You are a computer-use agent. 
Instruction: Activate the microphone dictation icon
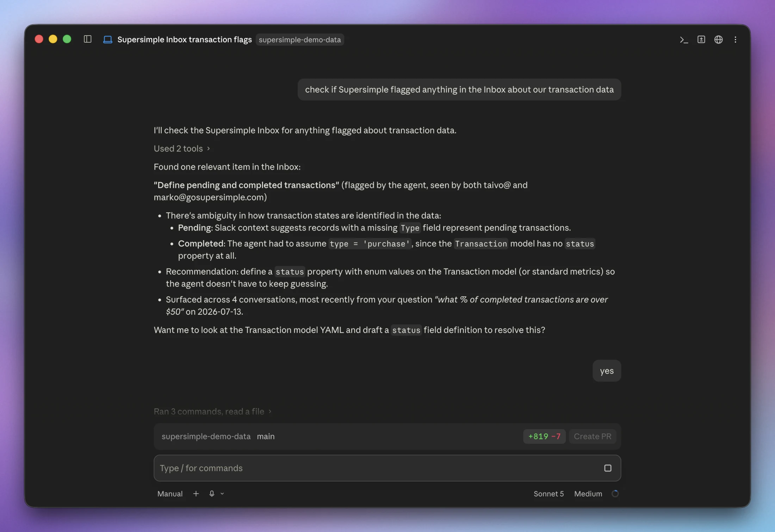(x=212, y=494)
